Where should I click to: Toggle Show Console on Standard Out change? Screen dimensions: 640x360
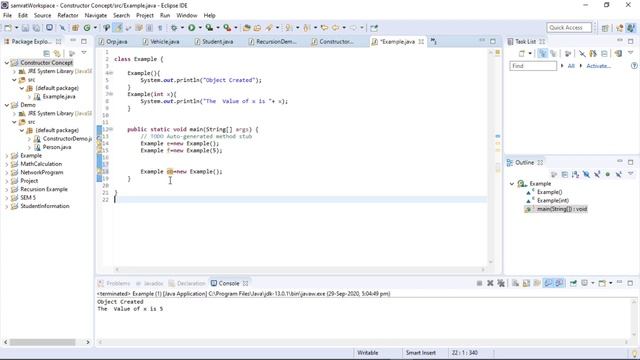click(x=548, y=283)
